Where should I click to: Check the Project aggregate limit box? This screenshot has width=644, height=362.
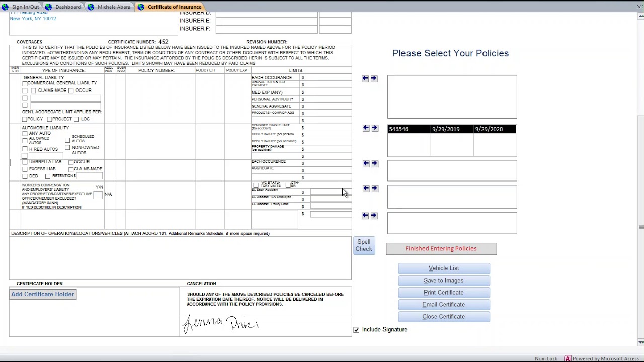(49, 119)
